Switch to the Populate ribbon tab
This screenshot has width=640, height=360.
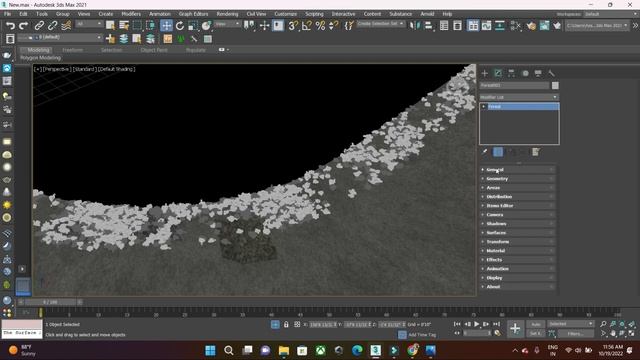click(196, 50)
